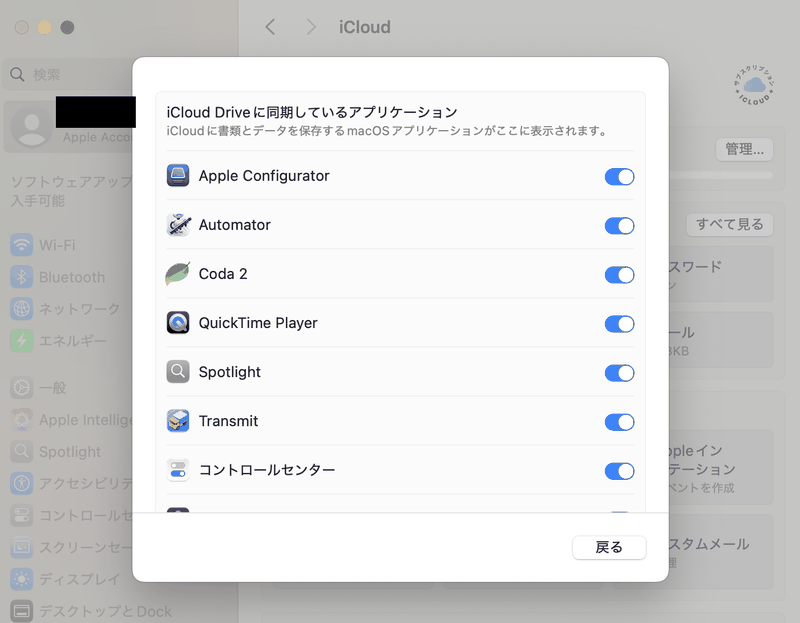This screenshot has width=800, height=623.
Task: Click the Coda 2 leaf icon
Action: pos(178,273)
